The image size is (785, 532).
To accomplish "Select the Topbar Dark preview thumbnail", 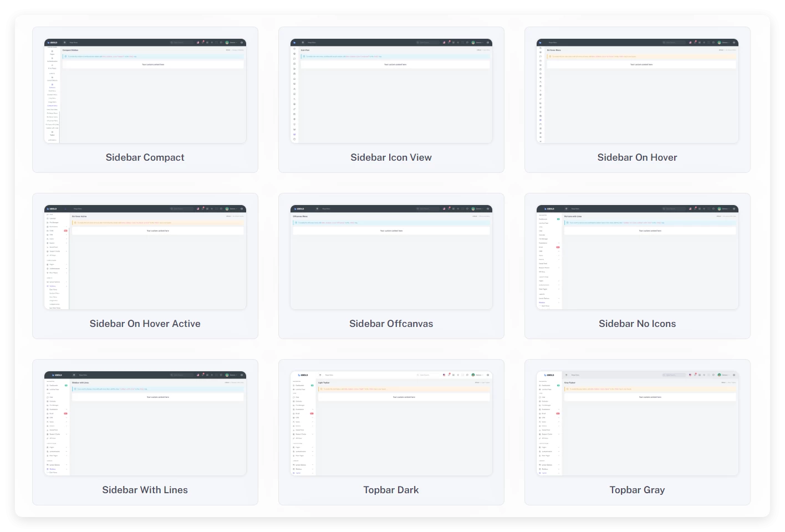I will click(391, 424).
